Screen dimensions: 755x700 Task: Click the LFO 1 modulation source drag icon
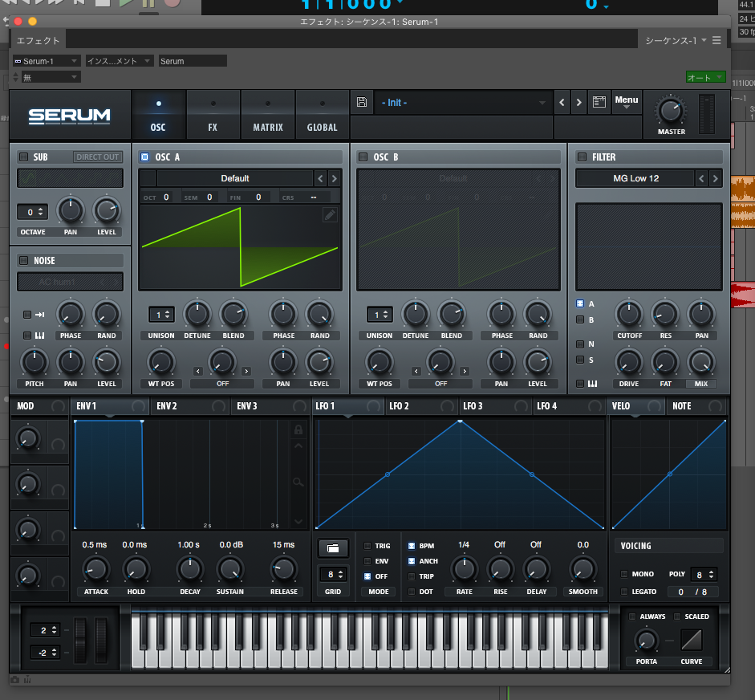point(372,406)
